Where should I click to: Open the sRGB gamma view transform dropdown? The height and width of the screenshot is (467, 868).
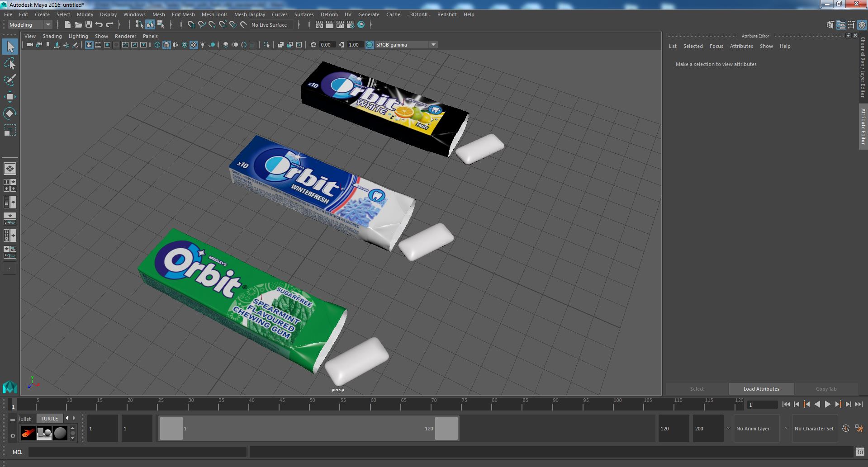(x=406, y=45)
